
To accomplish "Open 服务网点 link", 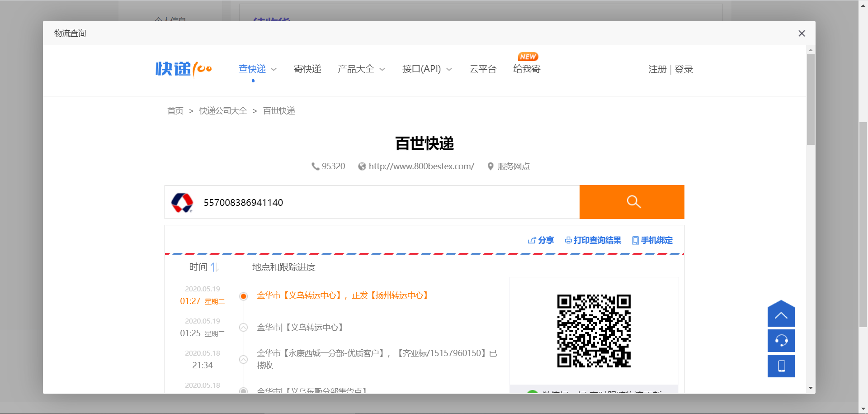I will pyautogui.click(x=514, y=167).
